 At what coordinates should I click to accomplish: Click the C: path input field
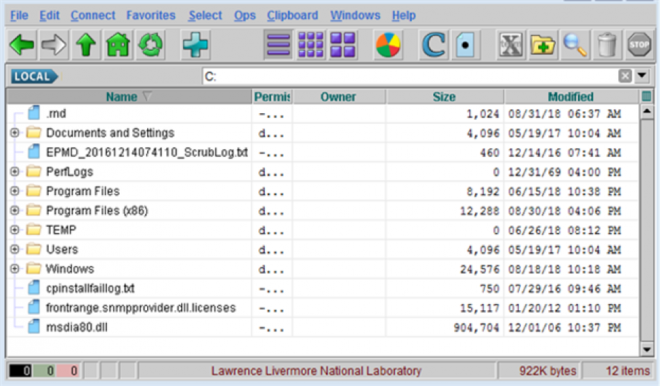click(x=410, y=76)
